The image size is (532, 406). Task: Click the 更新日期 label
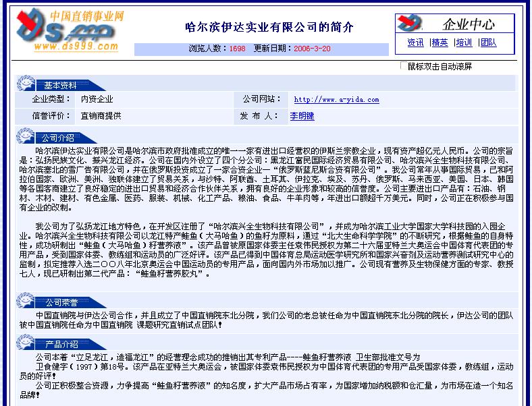pos(273,49)
